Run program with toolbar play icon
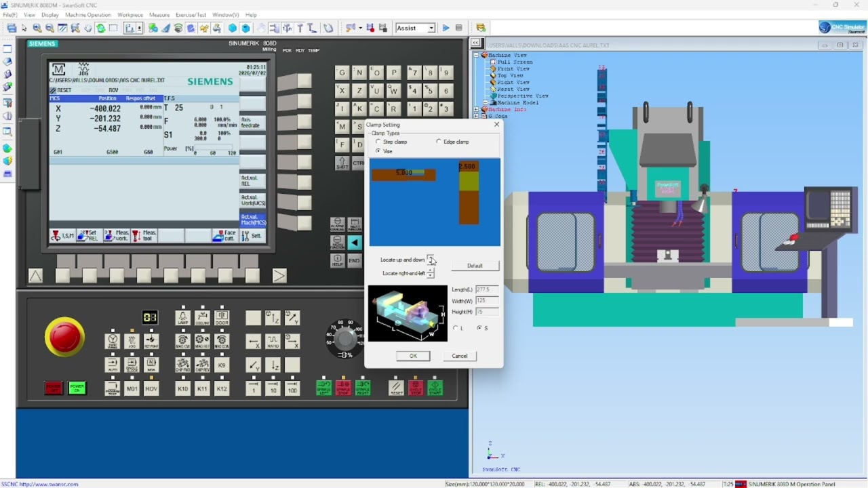The image size is (868, 488). point(446,28)
